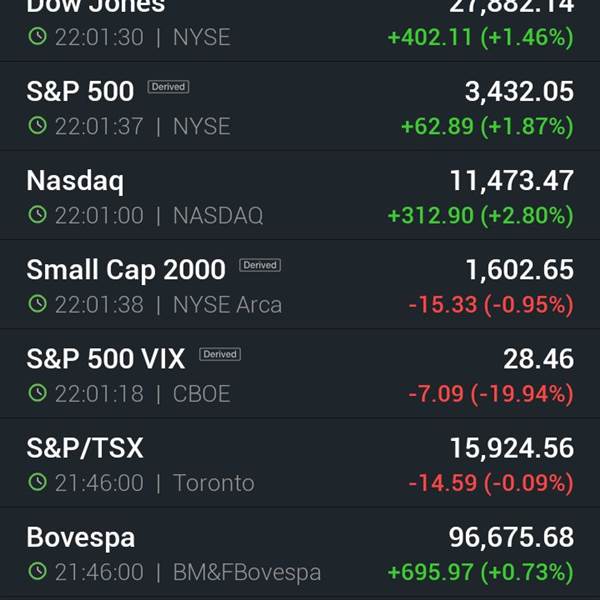Click the Derived badge next to S&P 500 VIX
The image size is (600, 600).
tap(220, 354)
